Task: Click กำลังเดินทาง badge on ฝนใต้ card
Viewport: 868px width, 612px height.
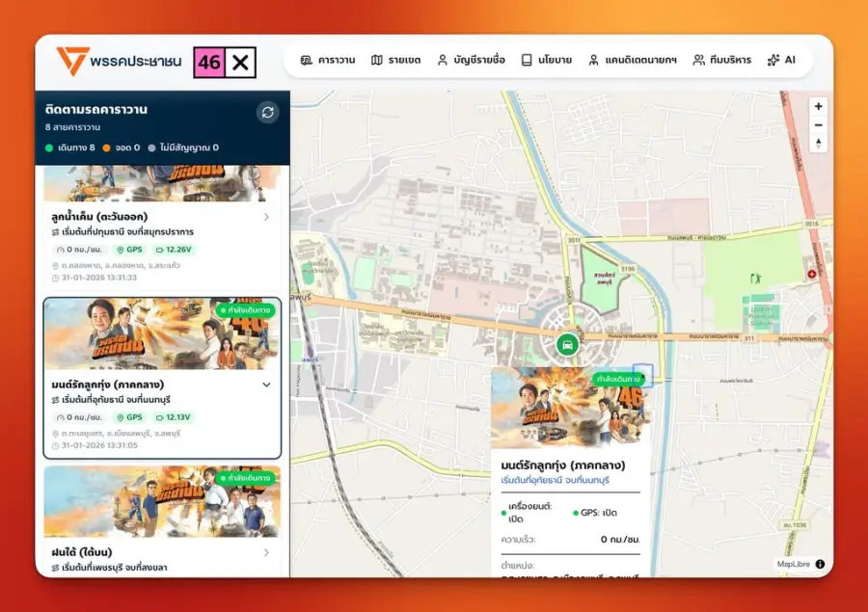Action: pyautogui.click(x=245, y=477)
